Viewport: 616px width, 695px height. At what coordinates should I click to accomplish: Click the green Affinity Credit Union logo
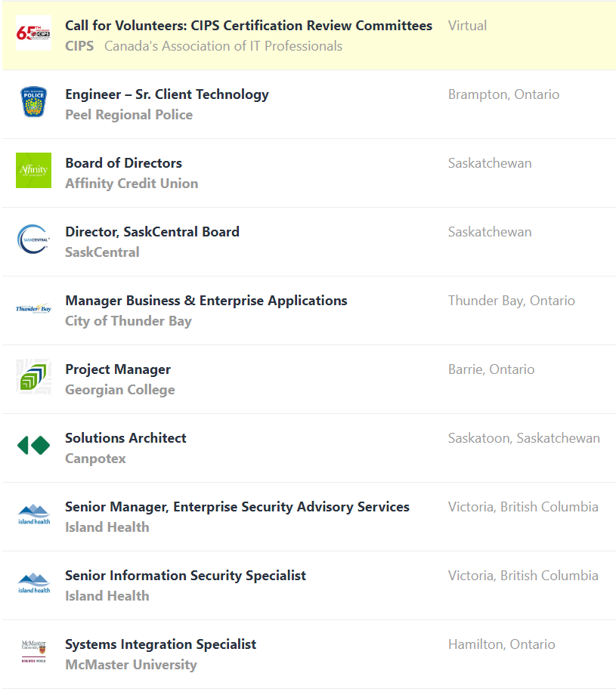tap(33, 171)
